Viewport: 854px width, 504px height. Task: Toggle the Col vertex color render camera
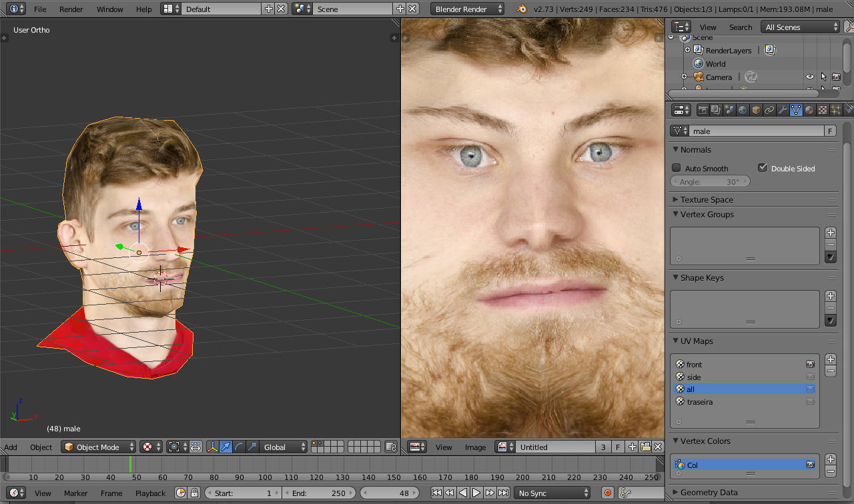[x=810, y=465]
